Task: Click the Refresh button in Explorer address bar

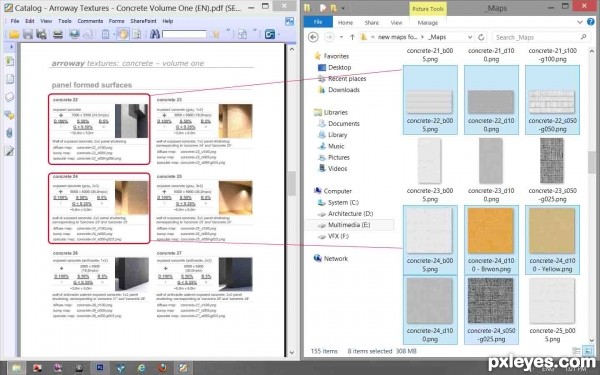Action: coord(481,37)
